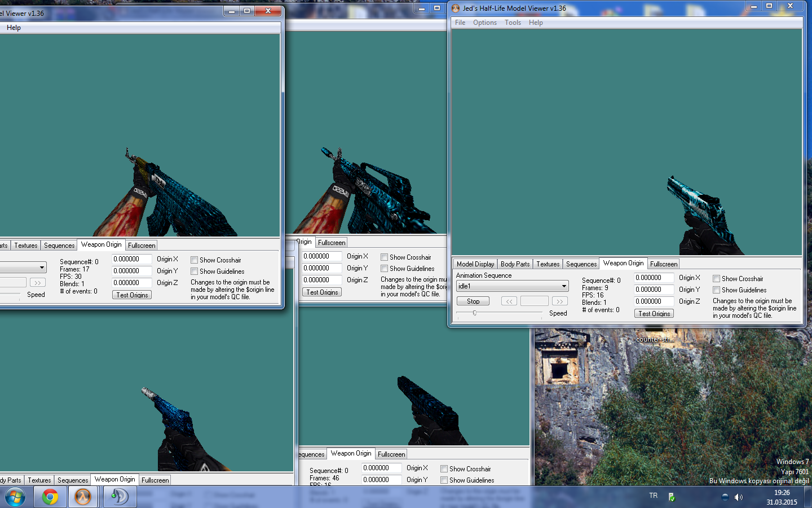
Task: Select the Fullscreen tab in Deagle window
Action: coord(664,264)
